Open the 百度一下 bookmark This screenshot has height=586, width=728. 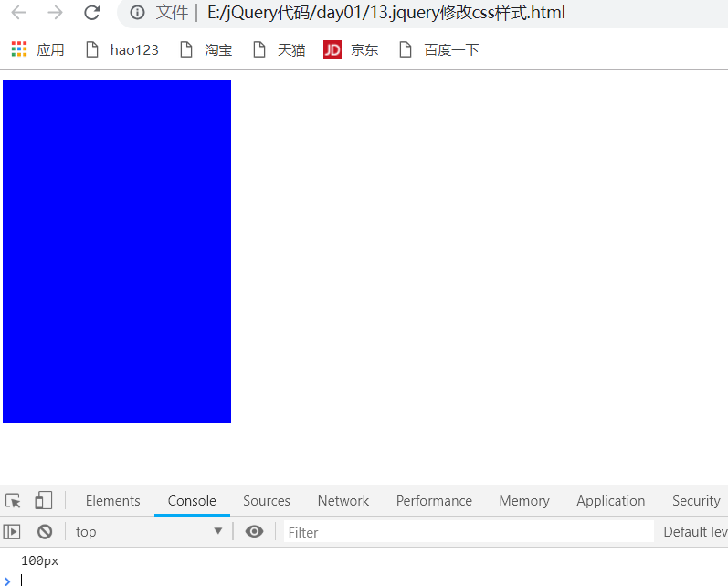[439, 49]
